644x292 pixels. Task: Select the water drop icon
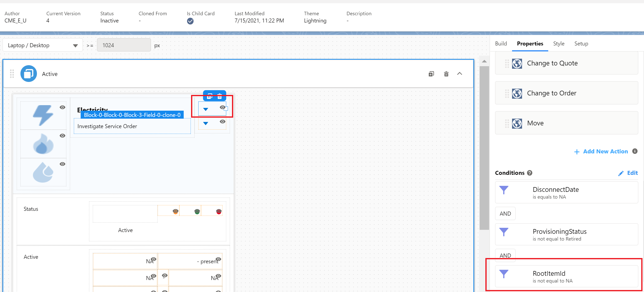pyautogui.click(x=43, y=172)
